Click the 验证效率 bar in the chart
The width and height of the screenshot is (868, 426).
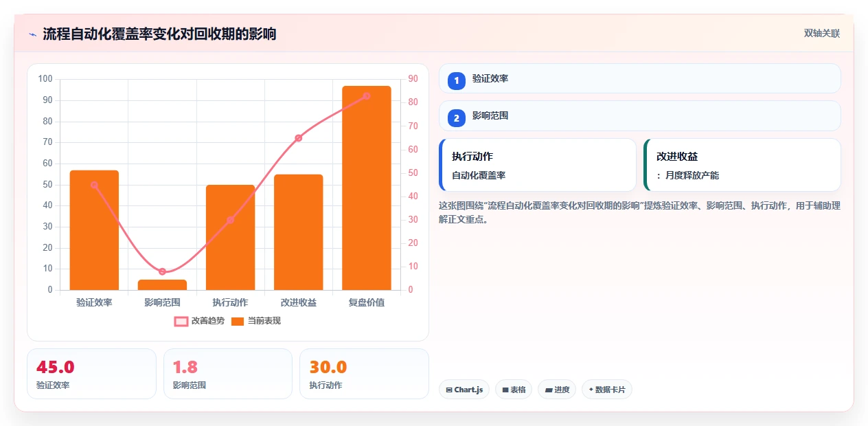94,230
